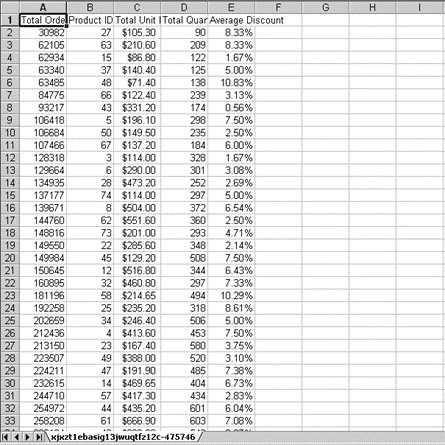
Task: Click previous sheet navigation arrow
Action: [16, 437]
